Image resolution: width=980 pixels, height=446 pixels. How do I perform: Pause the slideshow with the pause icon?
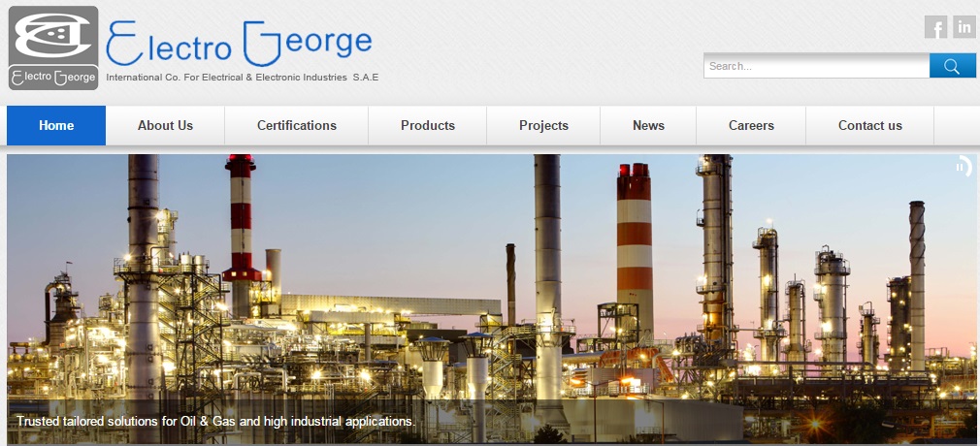(963, 167)
